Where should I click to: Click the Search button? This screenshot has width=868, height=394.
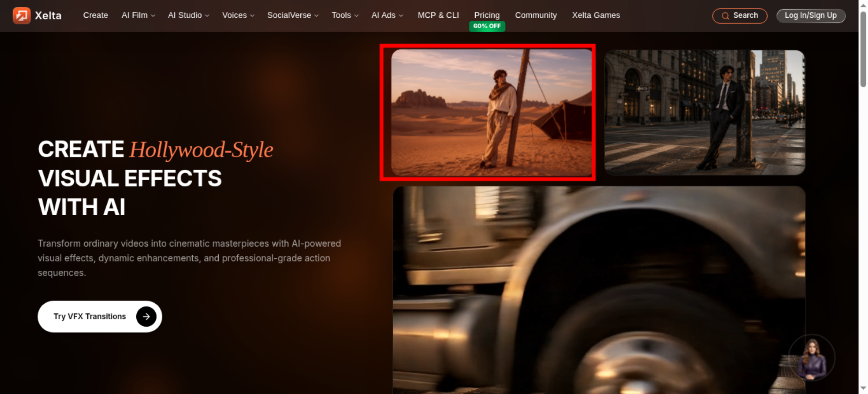[x=740, y=16]
